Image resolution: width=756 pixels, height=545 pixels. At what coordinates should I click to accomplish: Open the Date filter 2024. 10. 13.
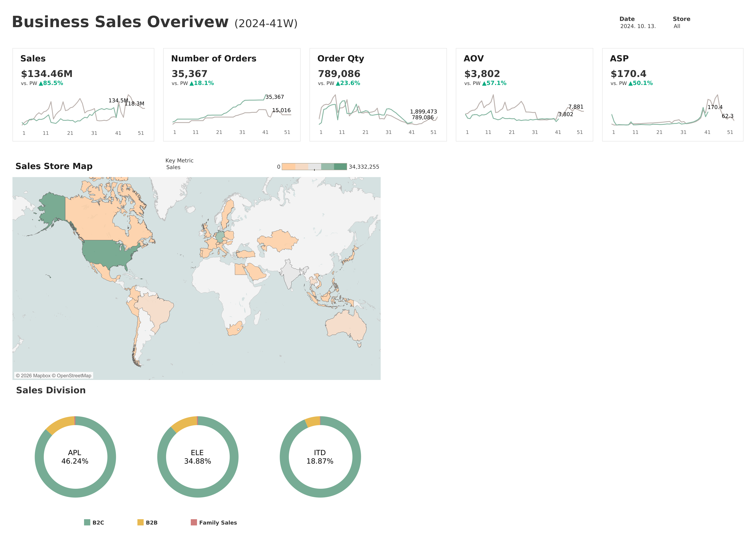point(638,26)
